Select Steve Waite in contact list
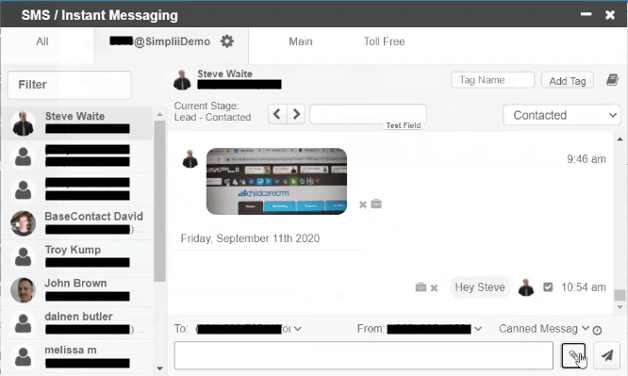Screen dimensions: 628x376 pos(77,123)
